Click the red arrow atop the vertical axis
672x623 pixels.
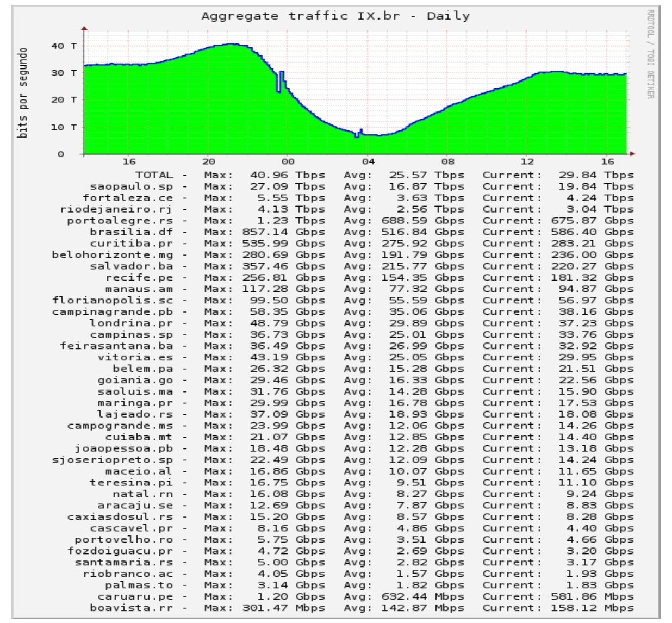pos(84,28)
